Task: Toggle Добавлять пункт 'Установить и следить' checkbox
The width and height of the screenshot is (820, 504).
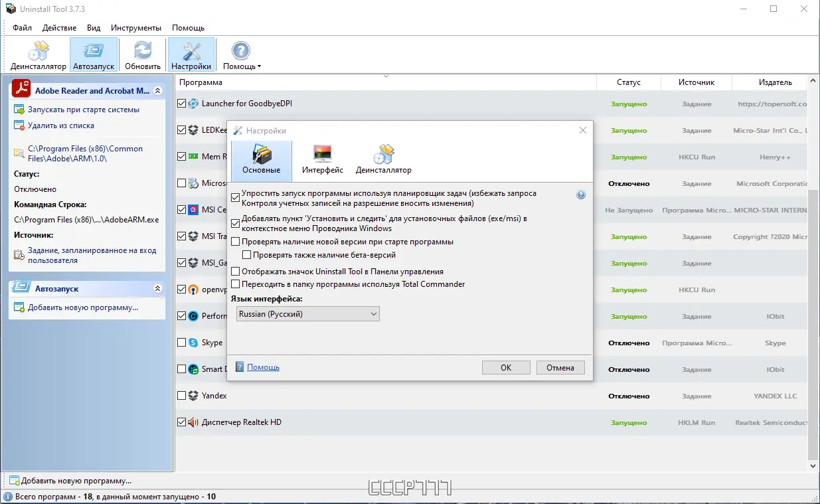Action: point(235,223)
